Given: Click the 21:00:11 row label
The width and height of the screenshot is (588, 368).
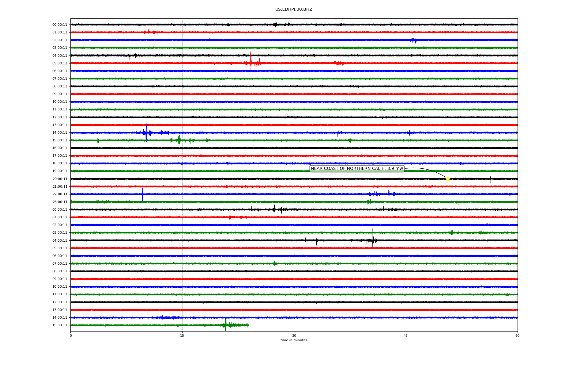Looking at the screenshot, I should [60, 187].
